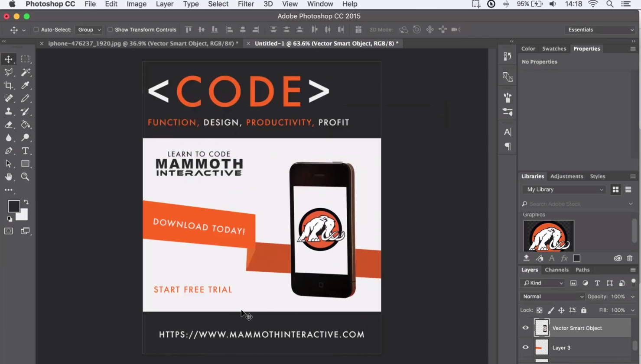The image size is (641, 364).
Task: Select the Move tool
Action: (x=9, y=59)
